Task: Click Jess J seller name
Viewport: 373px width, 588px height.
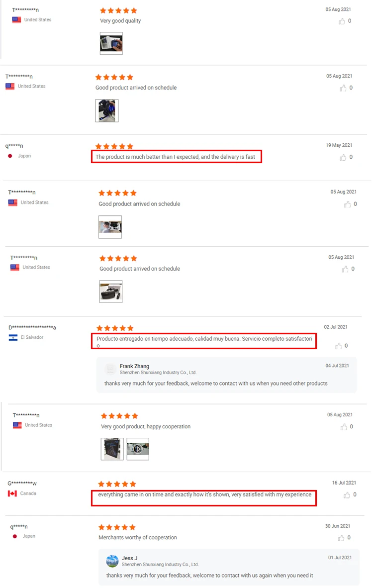Action: pyautogui.click(x=130, y=558)
